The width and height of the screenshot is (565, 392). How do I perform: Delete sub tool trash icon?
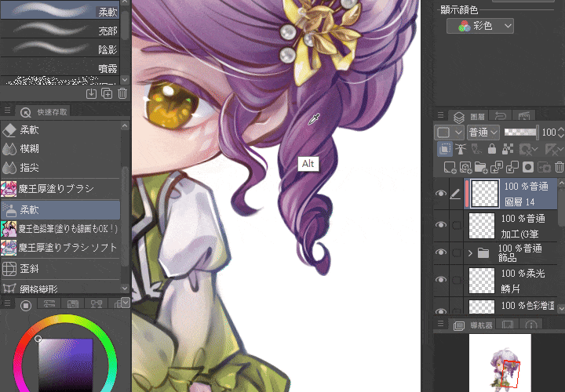click(x=122, y=93)
